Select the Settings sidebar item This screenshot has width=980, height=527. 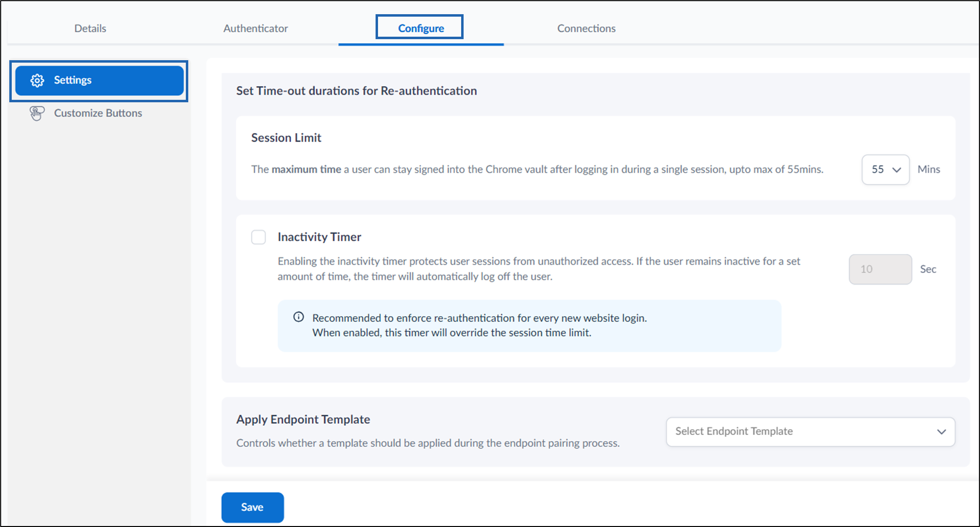tap(99, 80)
